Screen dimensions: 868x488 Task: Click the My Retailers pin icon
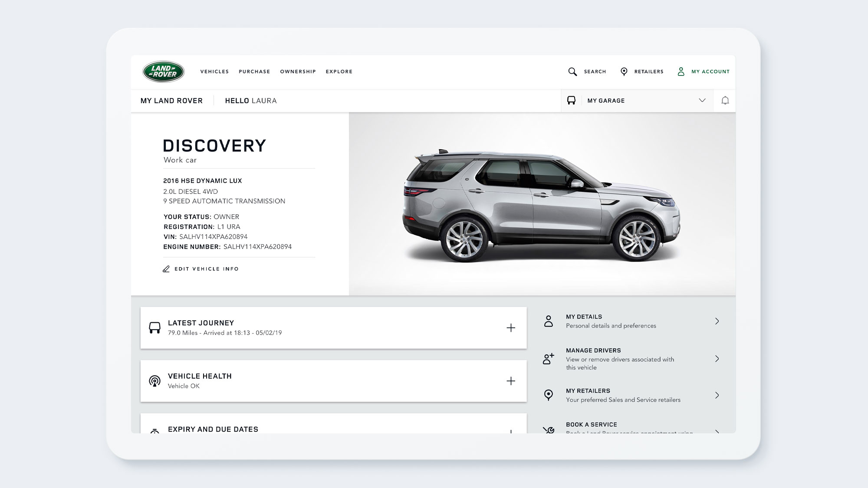pyautogui.click(x=549, y=395)
